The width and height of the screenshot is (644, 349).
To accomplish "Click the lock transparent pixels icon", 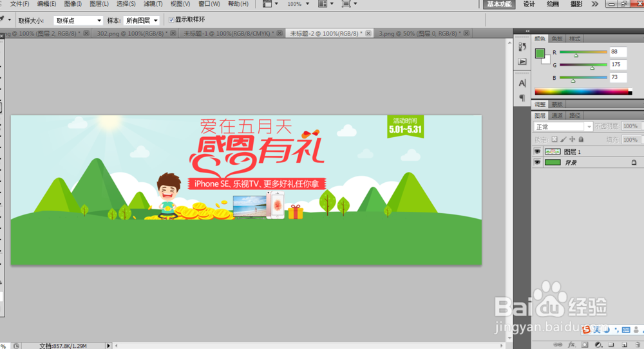I will [x=554, y=139].
